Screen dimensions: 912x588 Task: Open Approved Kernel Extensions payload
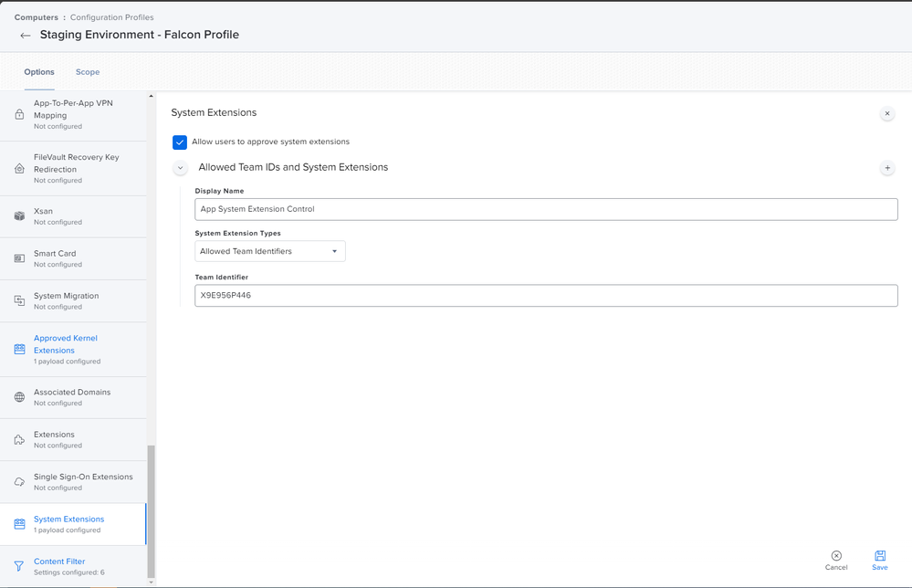pyautogui.click(x=73, y=350)
